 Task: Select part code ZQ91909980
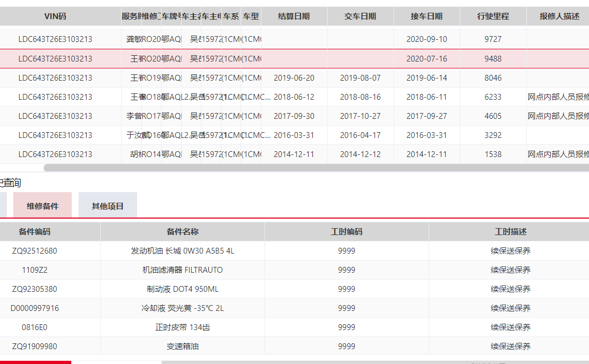tap(35, 346)
